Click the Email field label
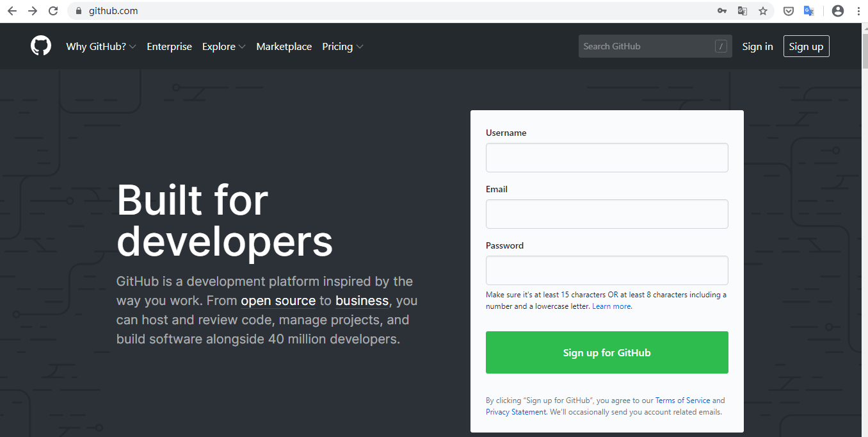This screenshot has height=437, width=868. click(x=497, y=189)
